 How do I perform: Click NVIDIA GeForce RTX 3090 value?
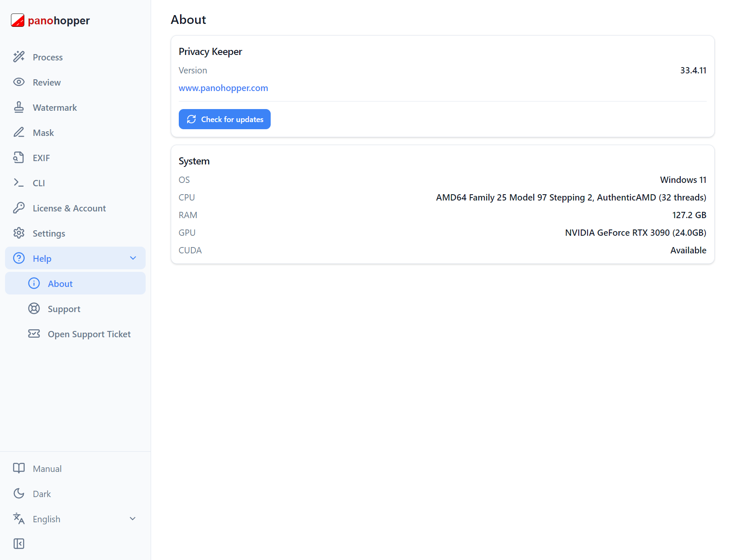click(635, 233)
